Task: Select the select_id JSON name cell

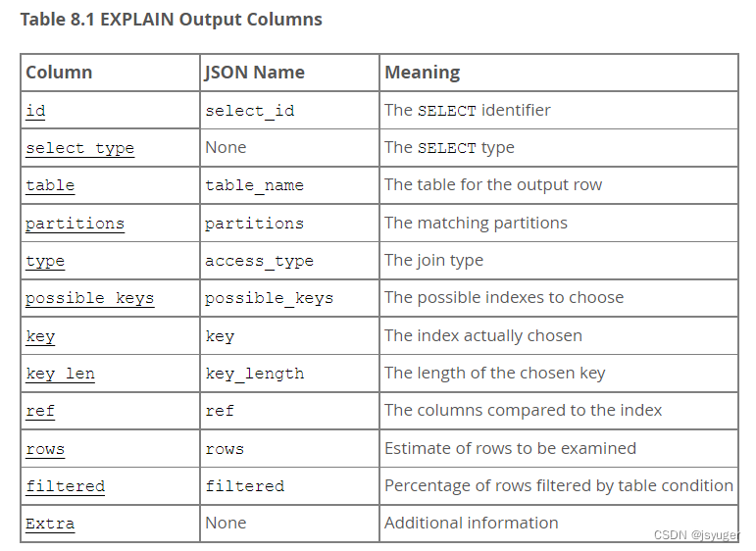Action: coord(290,111)
